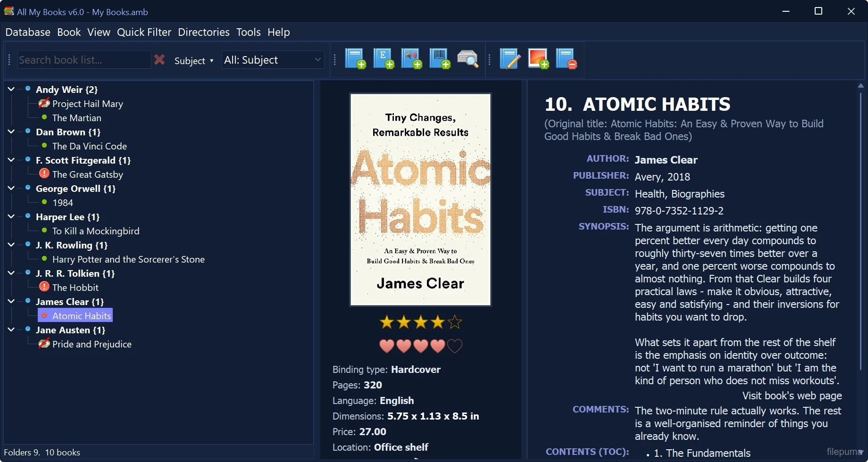Click in the Search book list field
The width and height of the screenshot is (868, 462).
coord(84,60)
